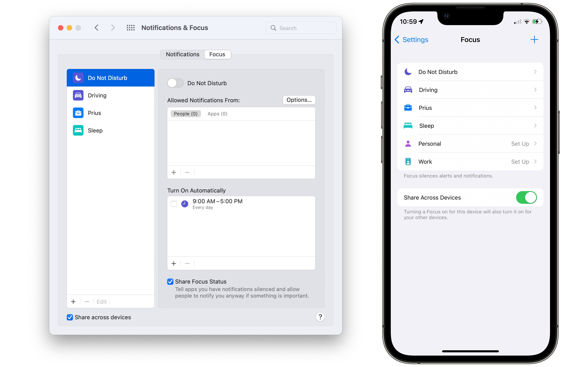
Task: Select the Driving car icon in Mac sidebar
Action: 78,95
